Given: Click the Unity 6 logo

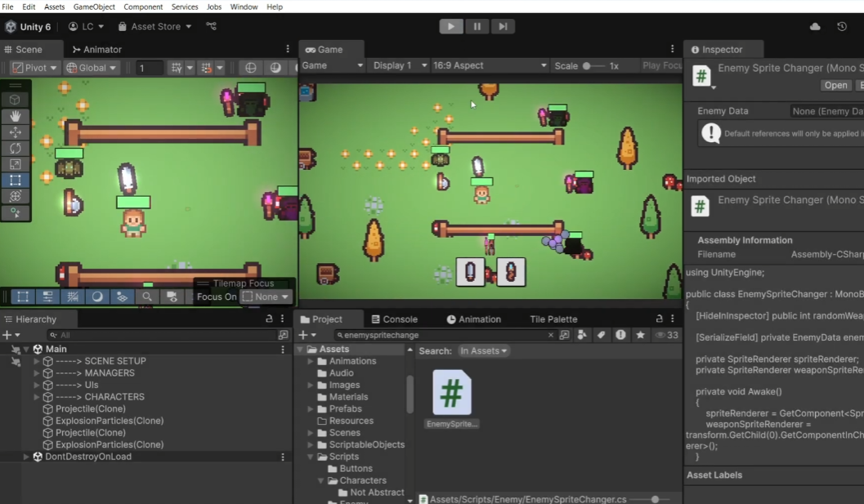Looking at the screenshot, I should [11, 26].
